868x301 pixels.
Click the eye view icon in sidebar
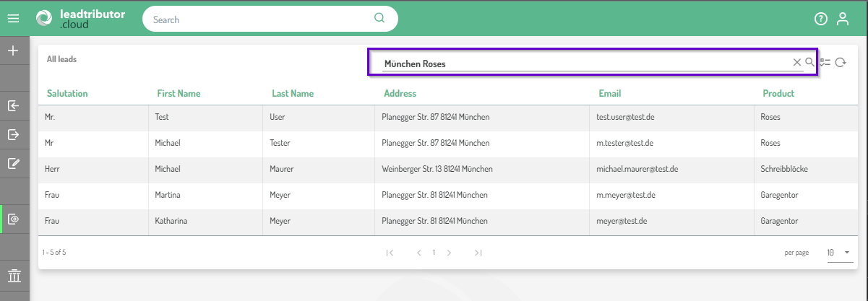click(13, 219)
